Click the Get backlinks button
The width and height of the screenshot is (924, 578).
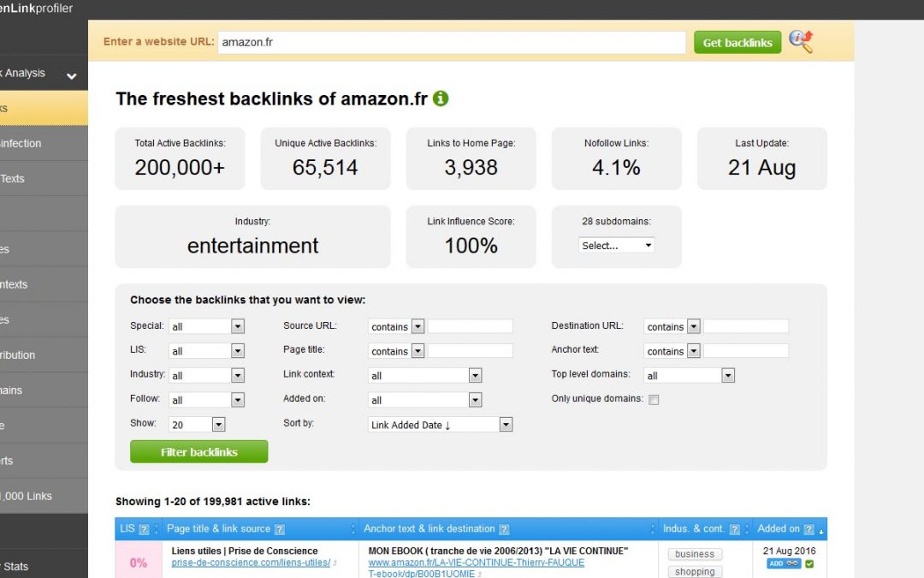click(x=737, y=43)
